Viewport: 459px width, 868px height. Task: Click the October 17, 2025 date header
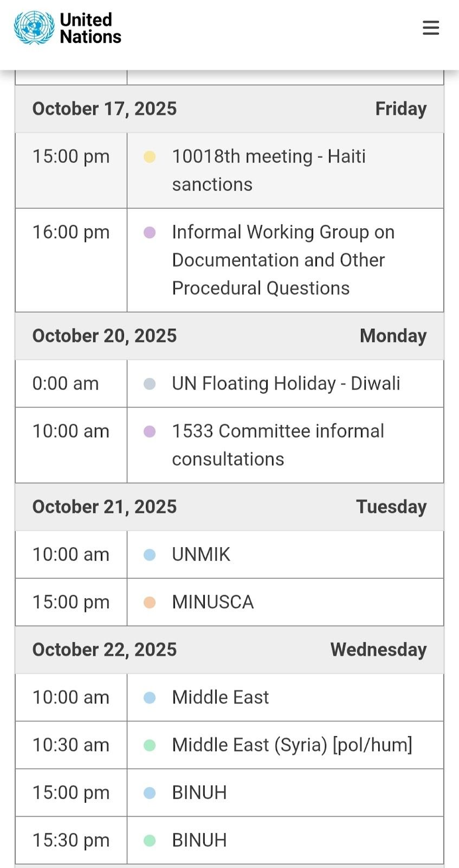pos(105,108)
